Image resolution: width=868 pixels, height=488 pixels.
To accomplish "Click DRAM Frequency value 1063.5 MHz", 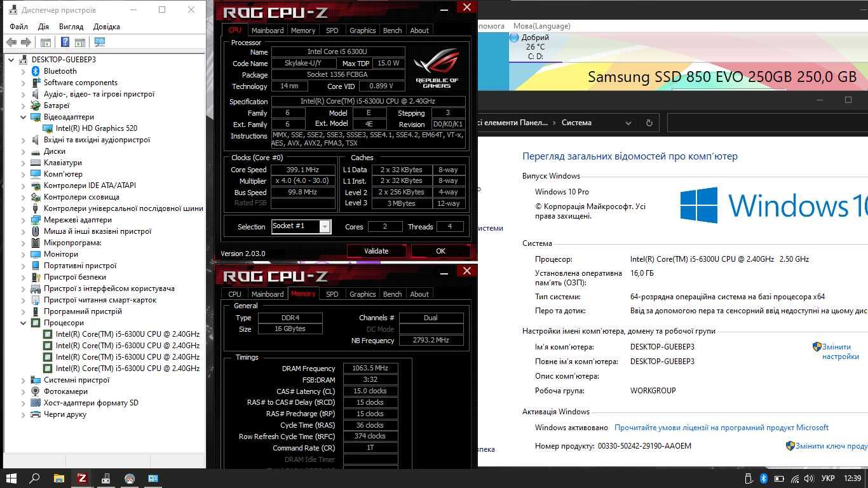I will [x=370, y=369].
